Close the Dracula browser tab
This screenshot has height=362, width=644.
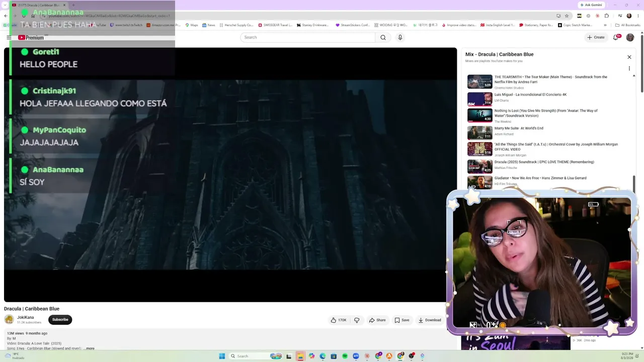(x=64, y=5)
